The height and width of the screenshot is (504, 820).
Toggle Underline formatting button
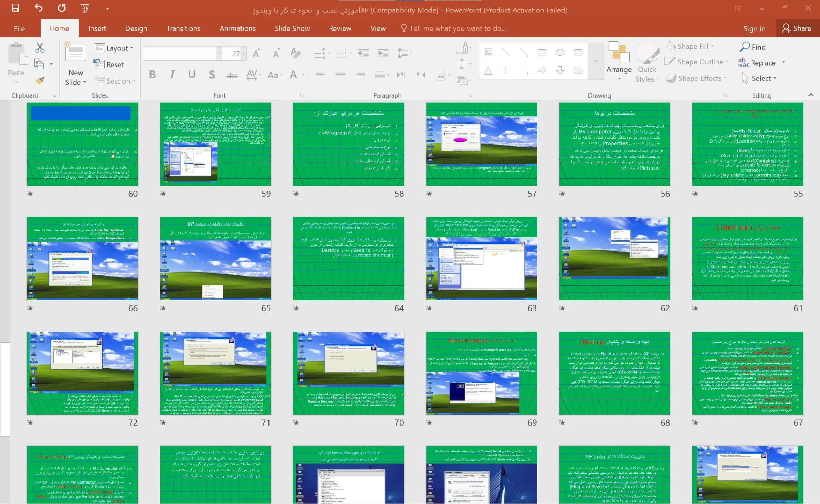tap(192, 74)
